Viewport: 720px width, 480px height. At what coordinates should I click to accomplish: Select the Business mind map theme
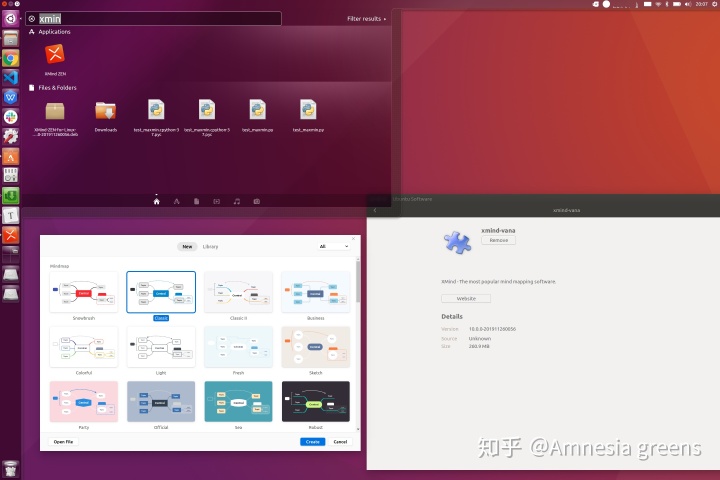(x=315, y=292)
